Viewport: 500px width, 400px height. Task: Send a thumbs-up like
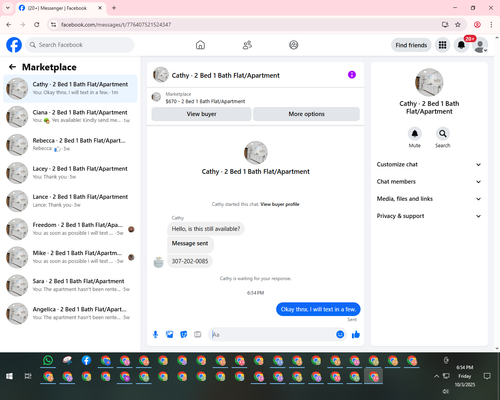[x=356, y=334]
